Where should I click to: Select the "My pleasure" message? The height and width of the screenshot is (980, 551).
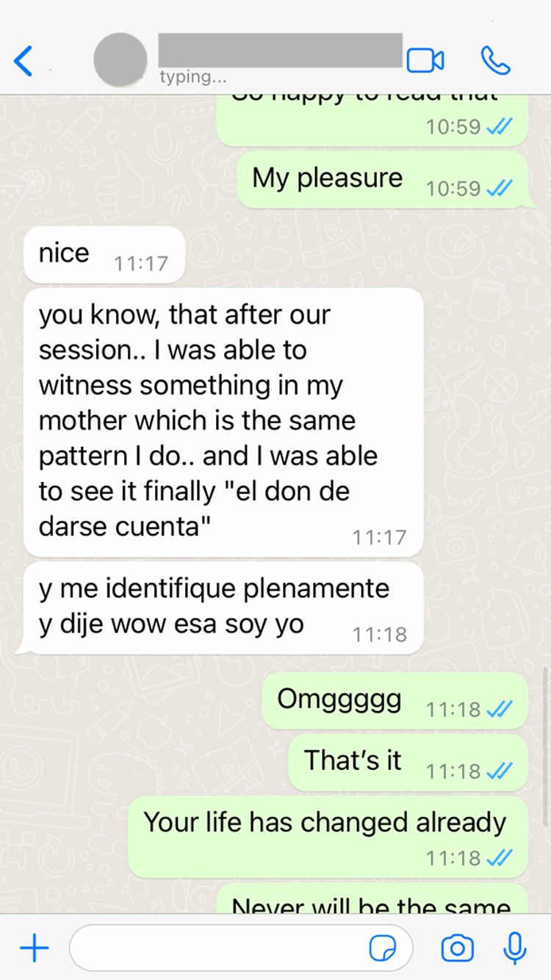click(x=382, y=179)
